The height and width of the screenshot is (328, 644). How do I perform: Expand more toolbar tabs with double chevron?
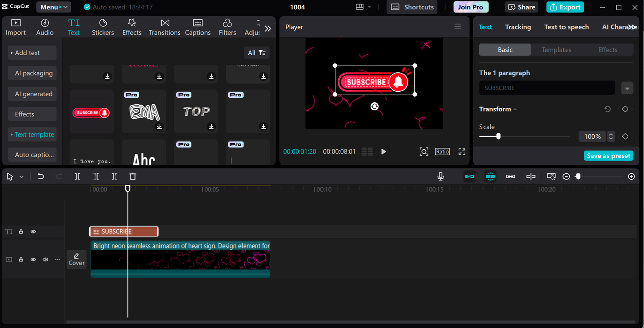pos(268,29)
